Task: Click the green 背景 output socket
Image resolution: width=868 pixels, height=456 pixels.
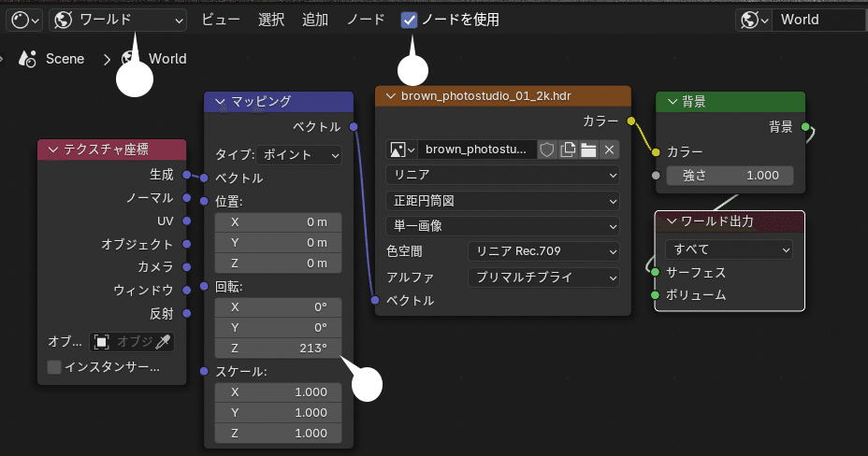Action: tap(805, 127)
